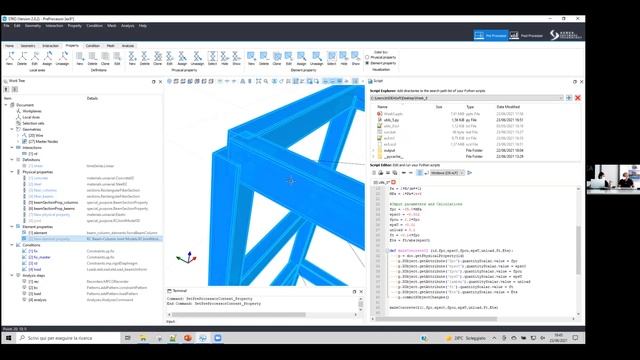Open the Analysis menu
This screenshot has width=640, height=360.
[x=127, y=26]
